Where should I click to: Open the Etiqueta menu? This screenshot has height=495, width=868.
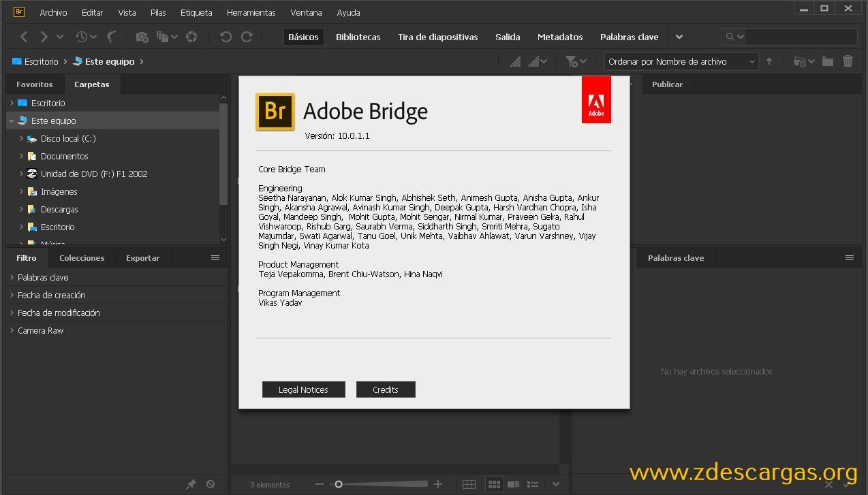tap(196, 12)
